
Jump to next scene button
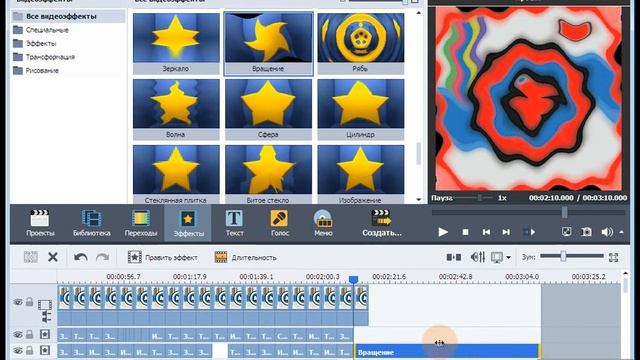pos(529,232)
